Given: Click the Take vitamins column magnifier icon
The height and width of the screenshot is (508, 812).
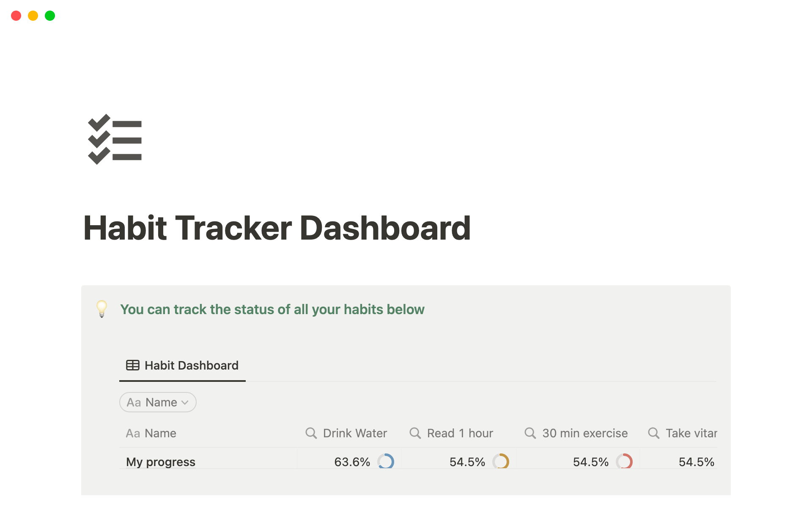Looking at the screenshot, I should click(654, 433).
